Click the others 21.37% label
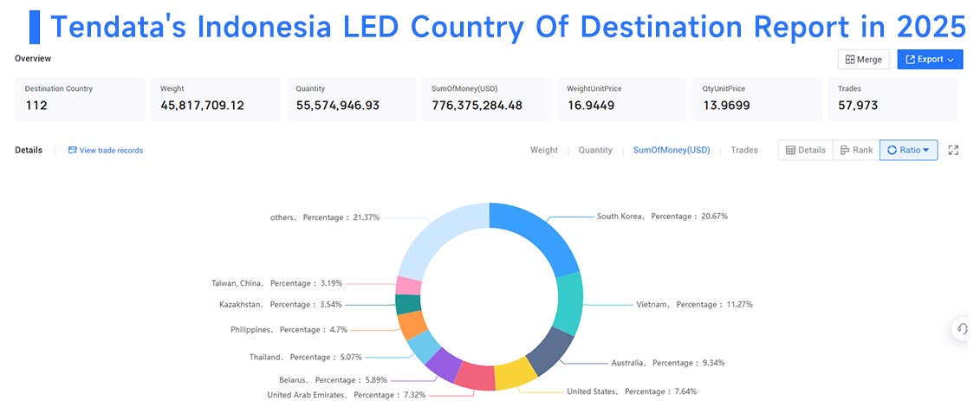Screen dimensions: 980x401 tap(325, 217)
